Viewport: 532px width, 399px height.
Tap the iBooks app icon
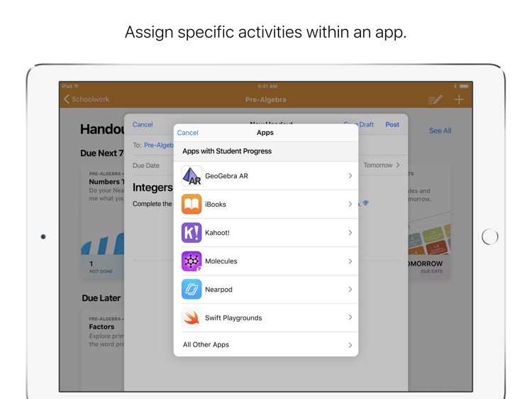[192, 204]
